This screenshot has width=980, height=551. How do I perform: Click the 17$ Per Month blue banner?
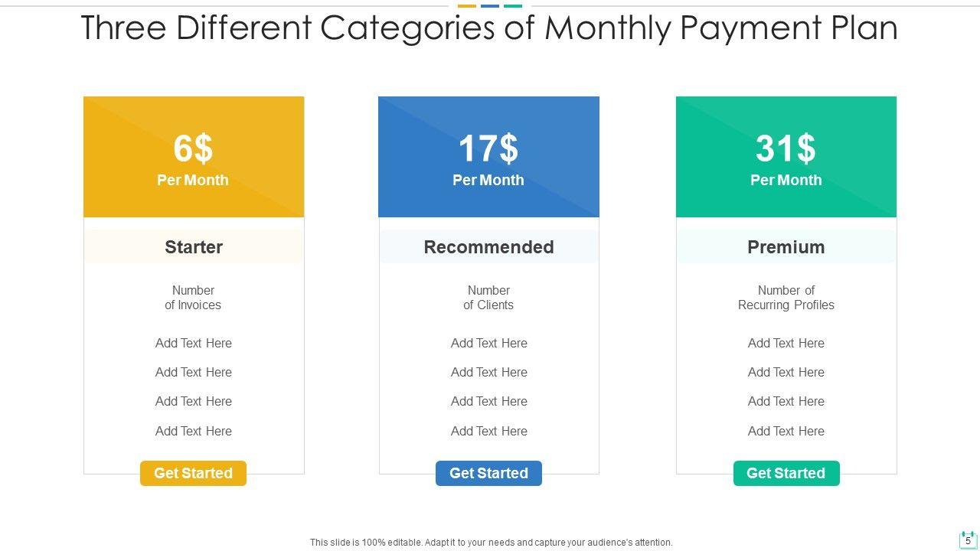click(488, 157)
